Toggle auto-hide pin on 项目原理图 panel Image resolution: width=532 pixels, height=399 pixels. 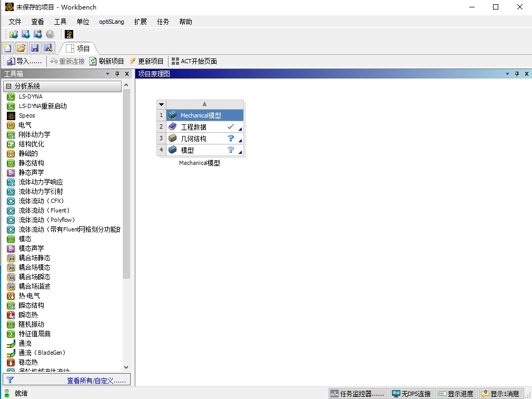click(x=517, y=73)
